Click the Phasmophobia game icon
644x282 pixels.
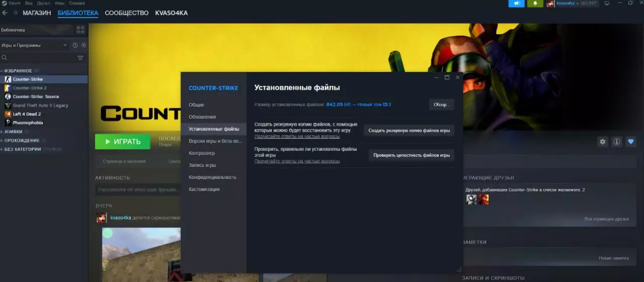point(8,123)
